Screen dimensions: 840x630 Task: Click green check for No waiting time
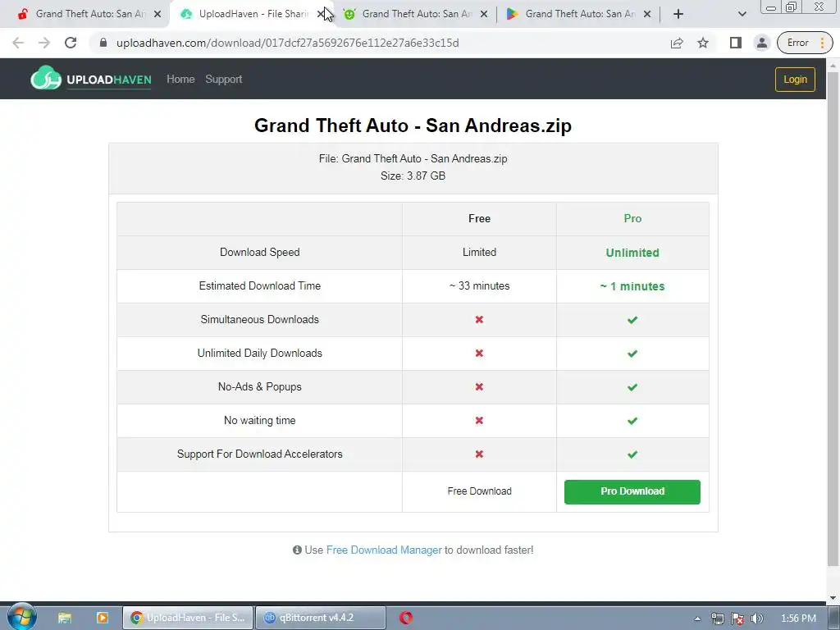632,421
